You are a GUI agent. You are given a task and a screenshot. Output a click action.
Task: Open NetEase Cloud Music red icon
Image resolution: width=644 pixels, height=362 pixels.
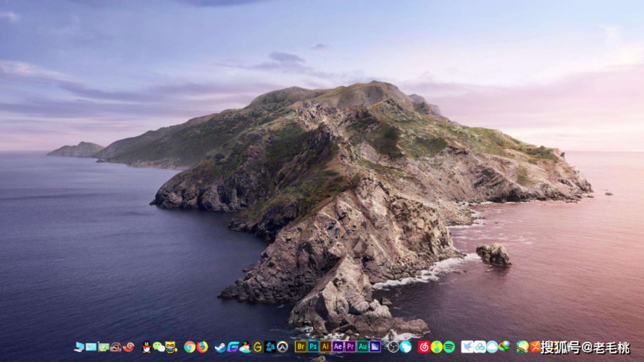(424, 348)
